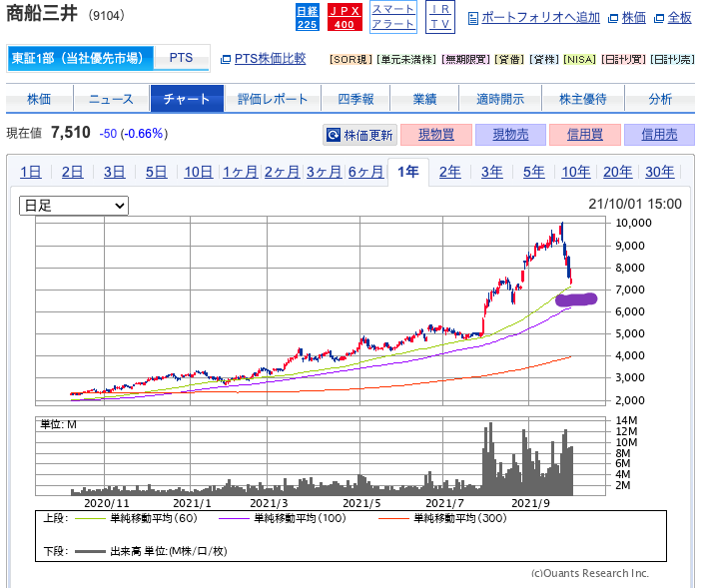Select the 1日 chart period

[x=31, y=172]
